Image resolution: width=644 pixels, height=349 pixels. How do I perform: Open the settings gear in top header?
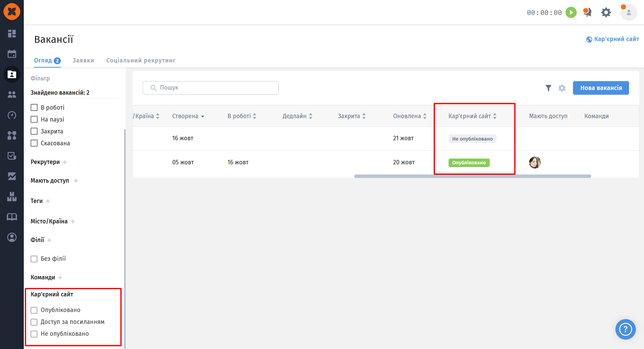click(x=606, y=13)
